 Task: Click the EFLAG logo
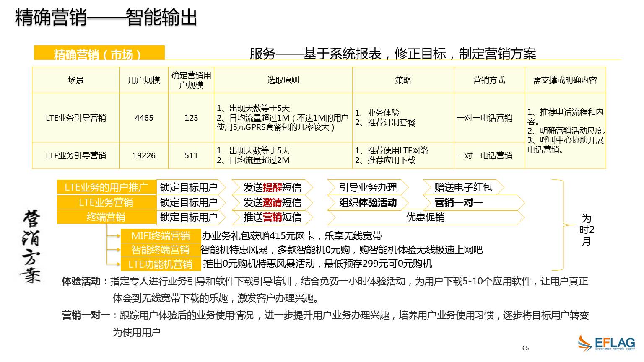click(x=606, y=343)
